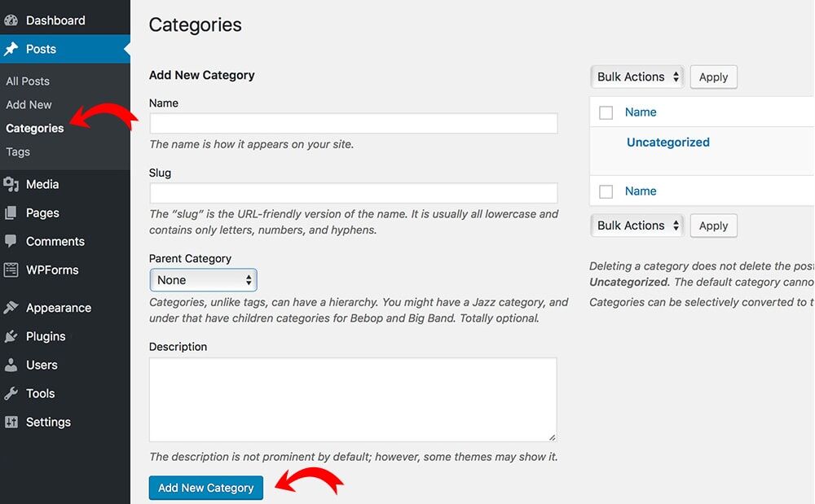The width and height of the screenshot is (815, 504).
Task: Select Add New under Posts
Action: pyautogui.click(x=29, y=104)
